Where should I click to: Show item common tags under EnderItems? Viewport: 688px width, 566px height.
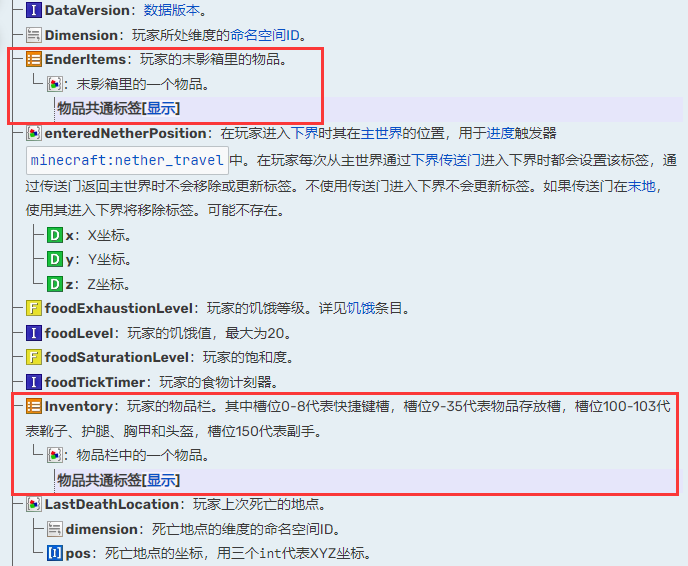[161, 108]
